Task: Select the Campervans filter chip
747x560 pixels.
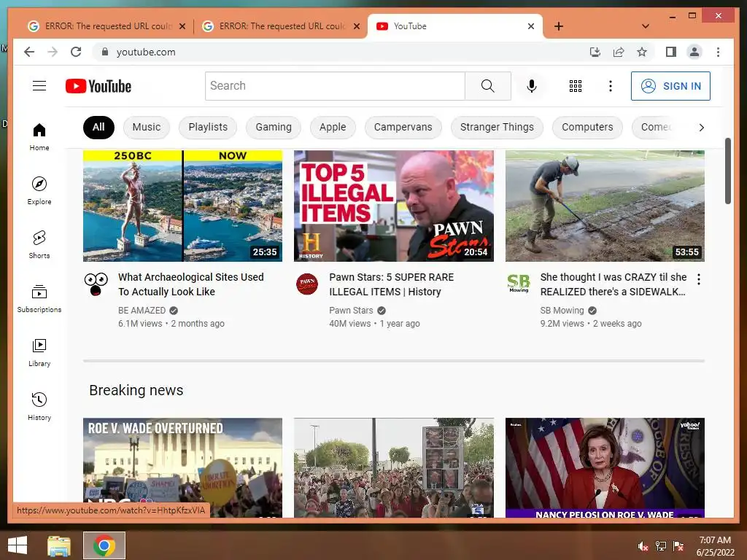Action: tap(403, 127)
